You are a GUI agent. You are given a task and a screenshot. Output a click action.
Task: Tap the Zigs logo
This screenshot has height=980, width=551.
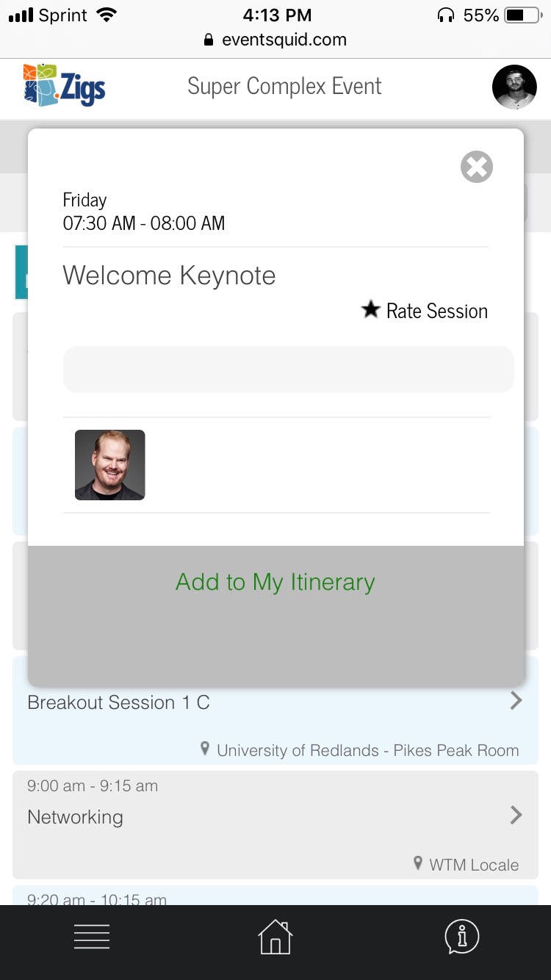[65, 86]
